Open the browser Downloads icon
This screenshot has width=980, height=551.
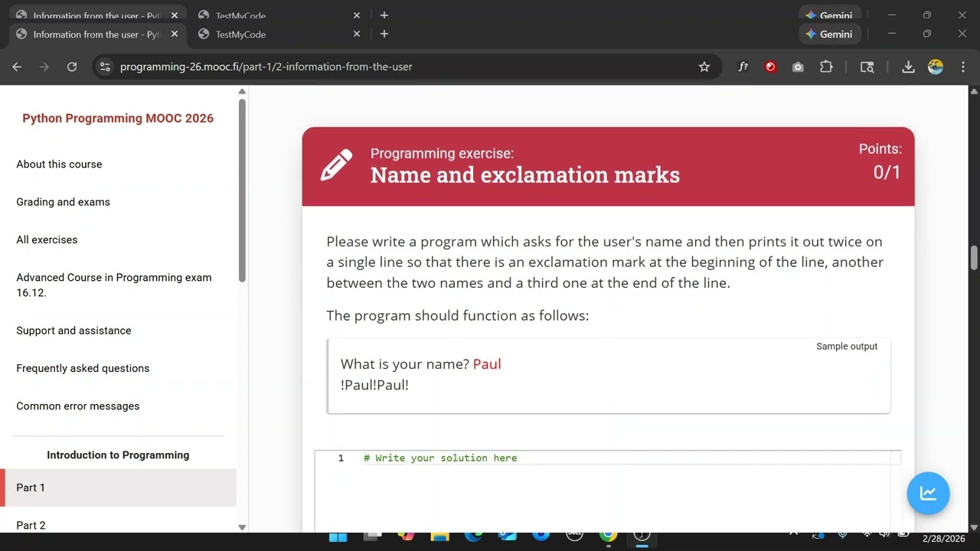click(908, 67)
